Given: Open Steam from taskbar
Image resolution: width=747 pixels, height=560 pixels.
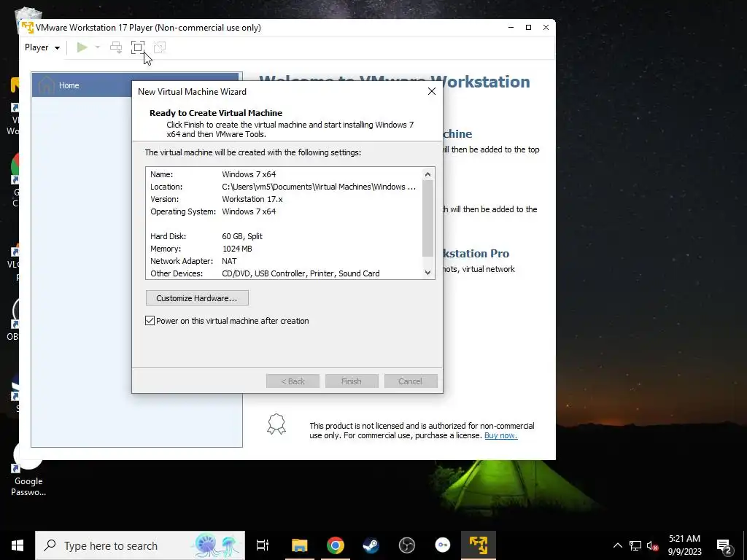Looking at the screenshot, I should point(371,545).
